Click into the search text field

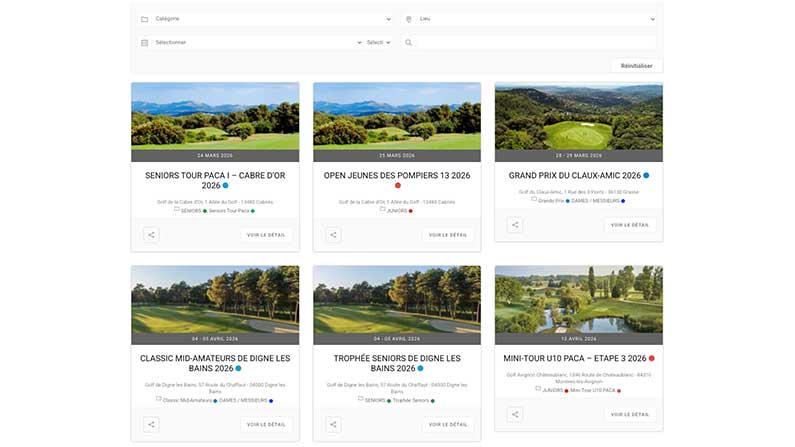(x=535, y=42)
